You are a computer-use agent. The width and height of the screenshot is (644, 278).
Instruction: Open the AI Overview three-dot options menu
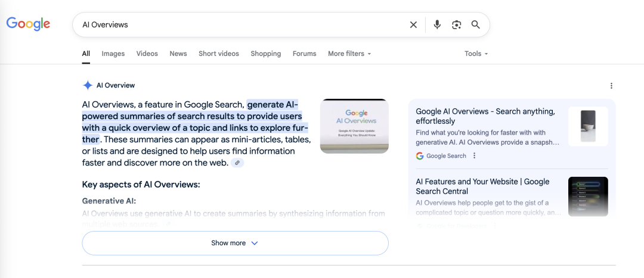(611, 86)
